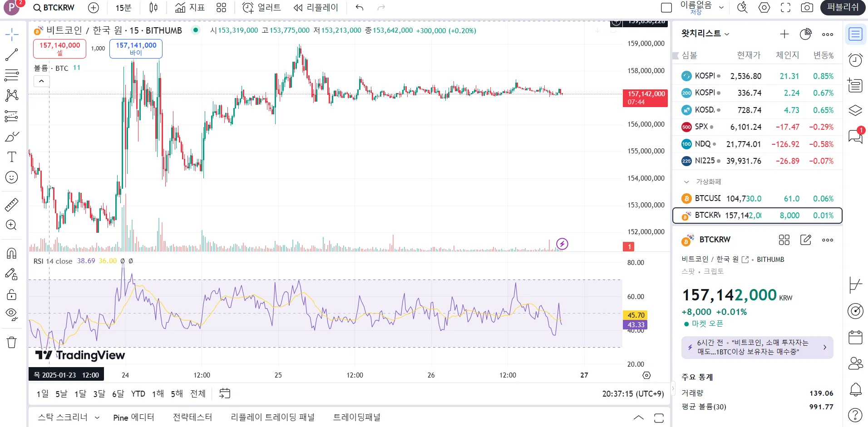Redo the chart action
Viewport: 868px width, 427px height.
pyautogui.click(x=381, y=8)
